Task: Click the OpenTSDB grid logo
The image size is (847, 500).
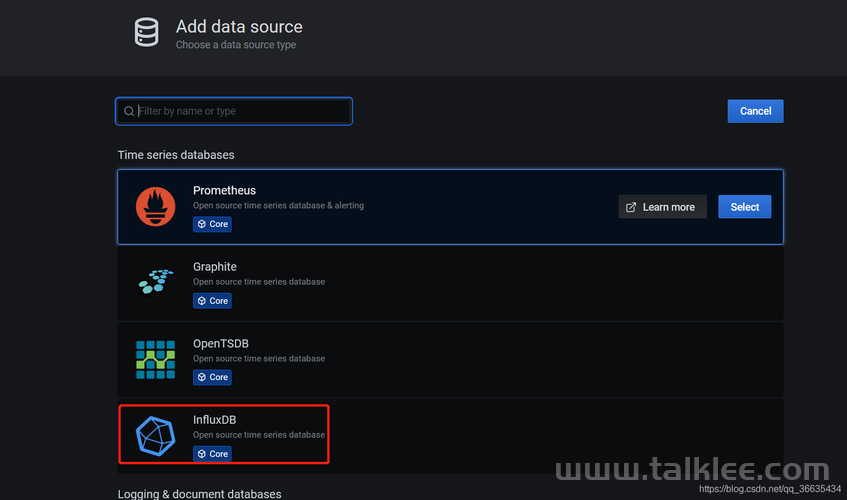Action: point(156,360)
